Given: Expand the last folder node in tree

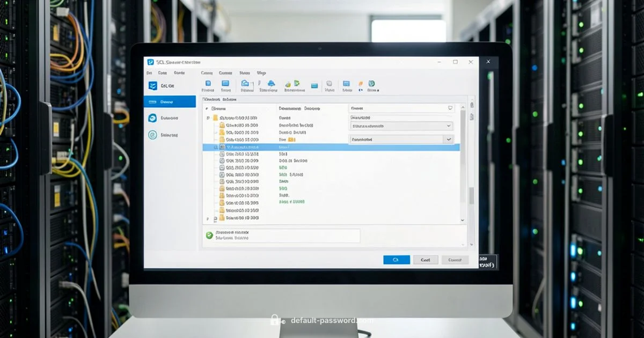Looking at the screenshot, I should [x=207, y=219].
